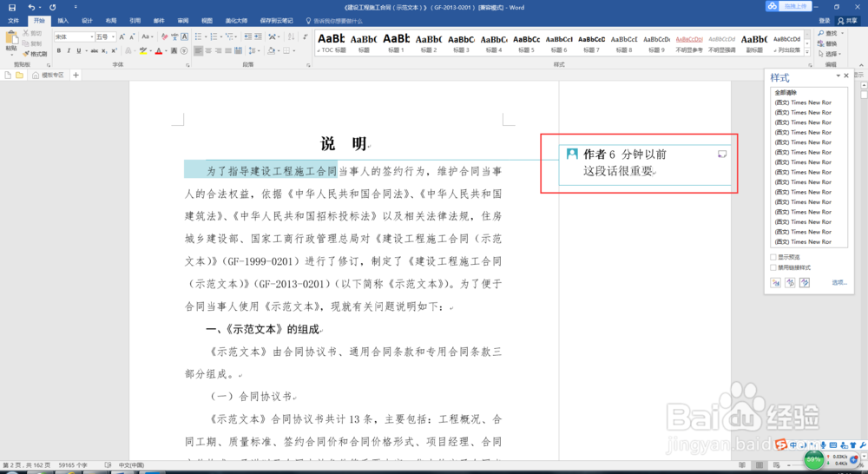Toggle superscript formatting
868x474 pixels.
[x=114, y=50]
